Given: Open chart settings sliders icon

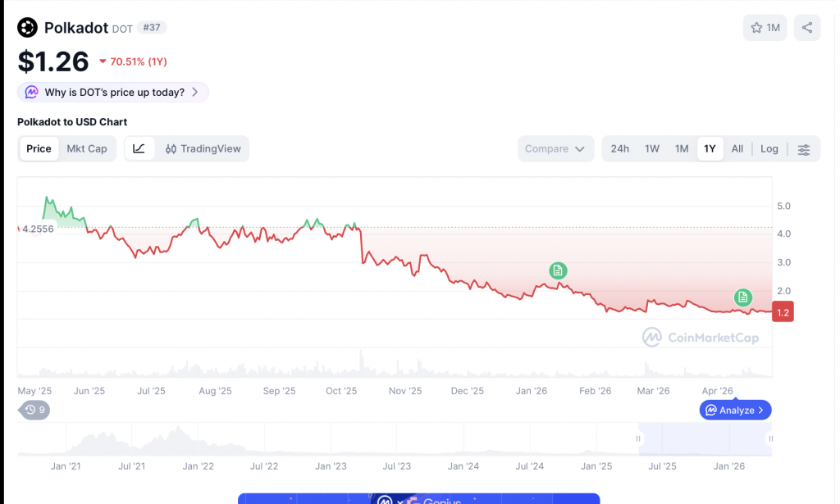Looking at the screenshot, I should (804, 149).
